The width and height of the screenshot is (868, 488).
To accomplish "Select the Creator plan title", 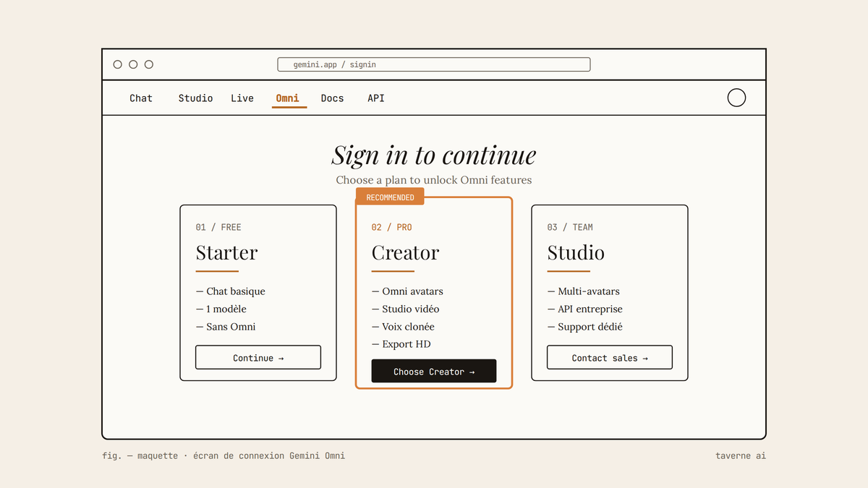I will click(405, 253).
